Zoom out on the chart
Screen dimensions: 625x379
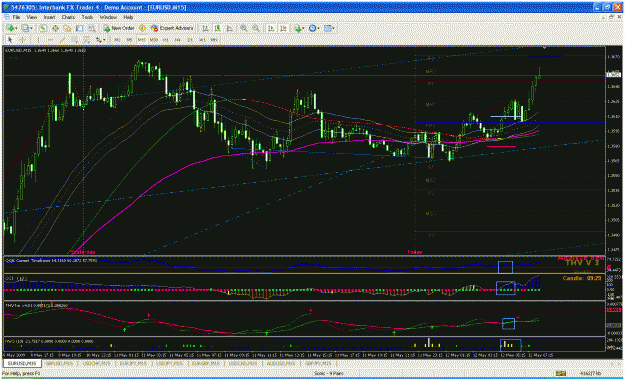256,28
